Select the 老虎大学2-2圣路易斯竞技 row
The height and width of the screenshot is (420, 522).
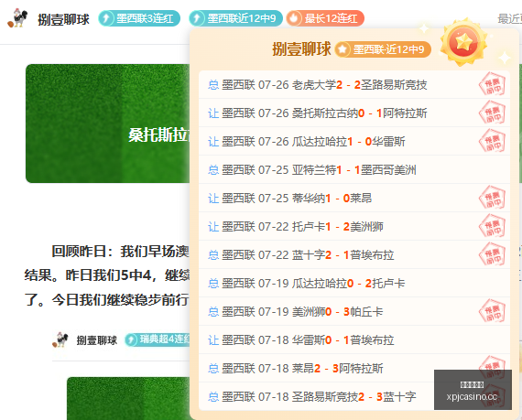coord(354,85)
